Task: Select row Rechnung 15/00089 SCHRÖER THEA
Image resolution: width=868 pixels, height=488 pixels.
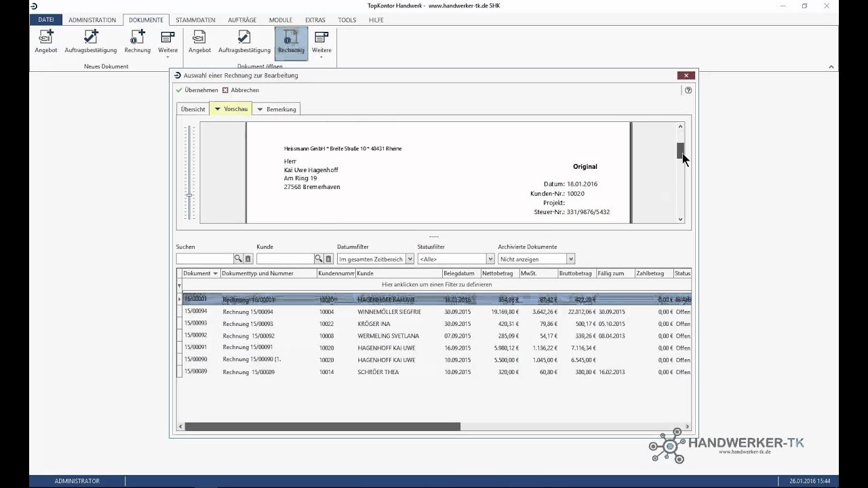Action: 437,372
